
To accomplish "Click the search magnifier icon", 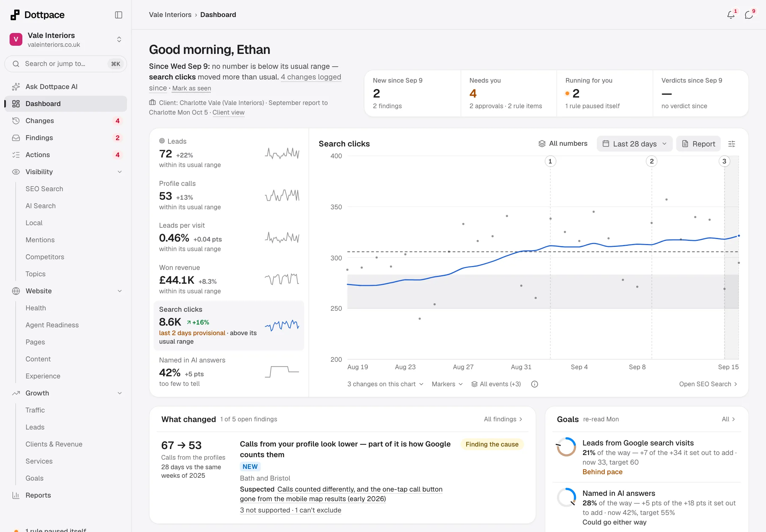I will (16, 64).
